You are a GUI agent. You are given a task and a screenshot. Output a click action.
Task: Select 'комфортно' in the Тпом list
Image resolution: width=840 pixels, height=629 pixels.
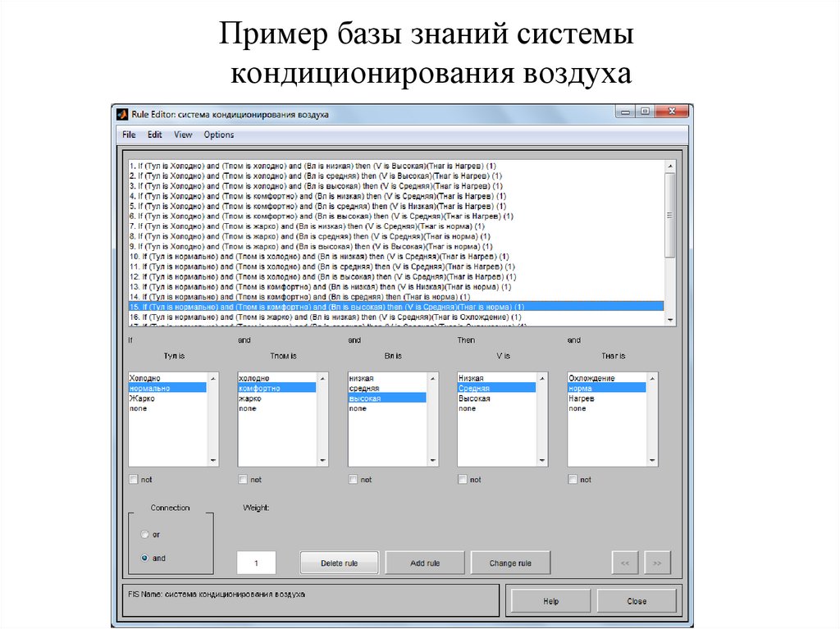[x=277, y=389]
